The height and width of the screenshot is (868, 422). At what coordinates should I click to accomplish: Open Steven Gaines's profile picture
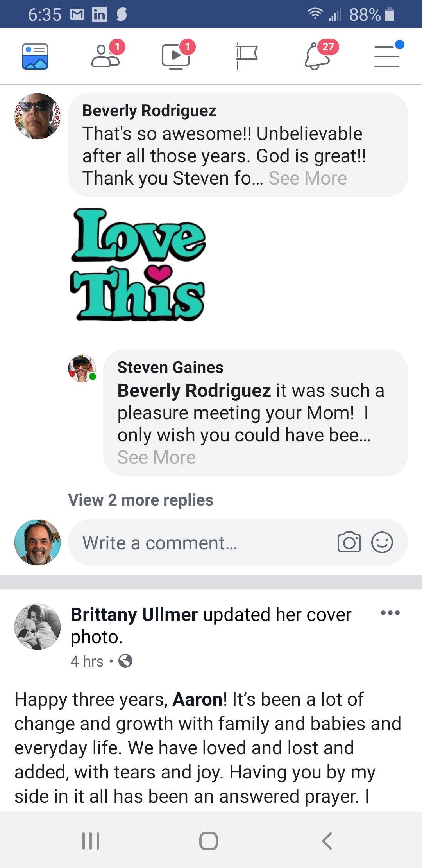pos(82,368)
